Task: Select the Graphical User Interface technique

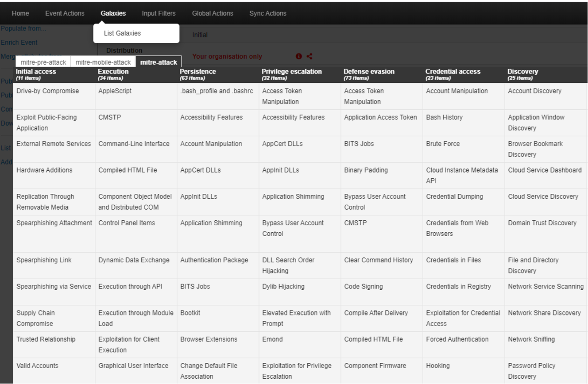Action: point(136,371)
